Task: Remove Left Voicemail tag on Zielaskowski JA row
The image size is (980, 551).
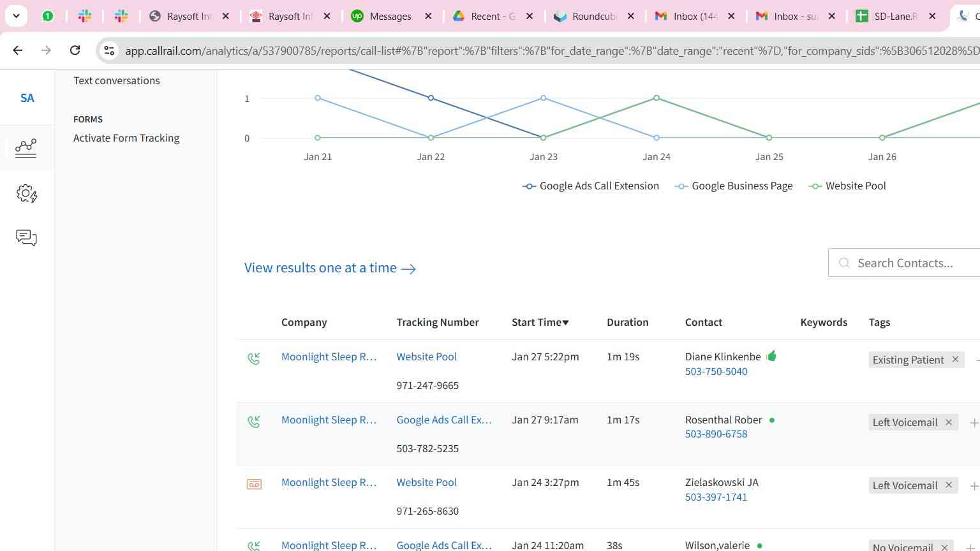Action: [949, 485]
